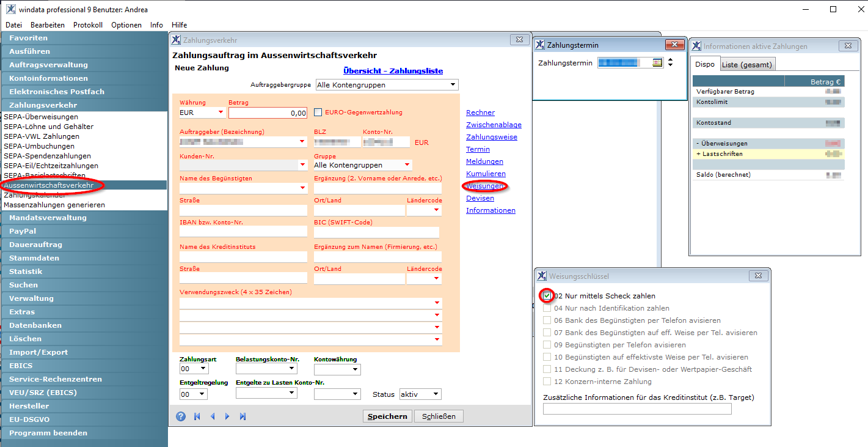Expand the Währung EUR dropdown

point(221,113)
